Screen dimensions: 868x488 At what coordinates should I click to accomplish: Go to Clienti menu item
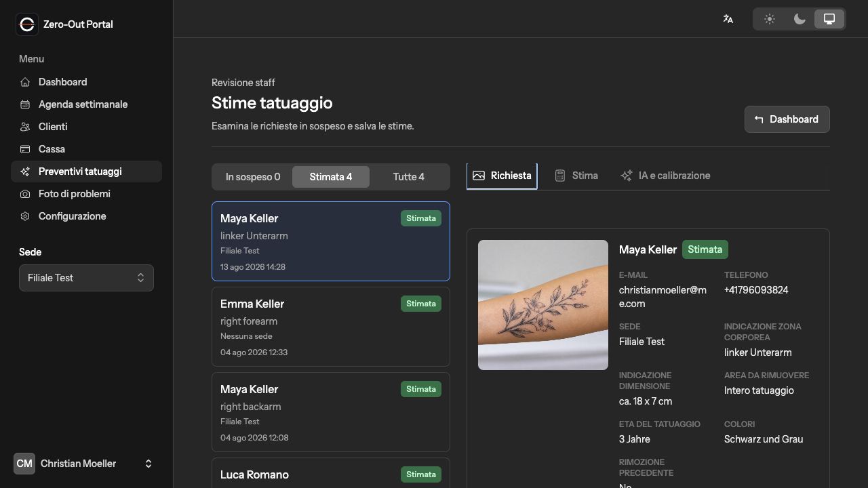pos(86,127)
